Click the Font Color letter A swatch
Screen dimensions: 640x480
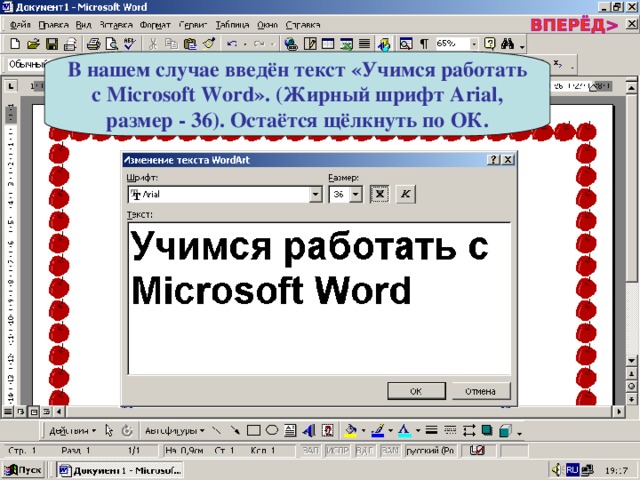pos(404,431)
